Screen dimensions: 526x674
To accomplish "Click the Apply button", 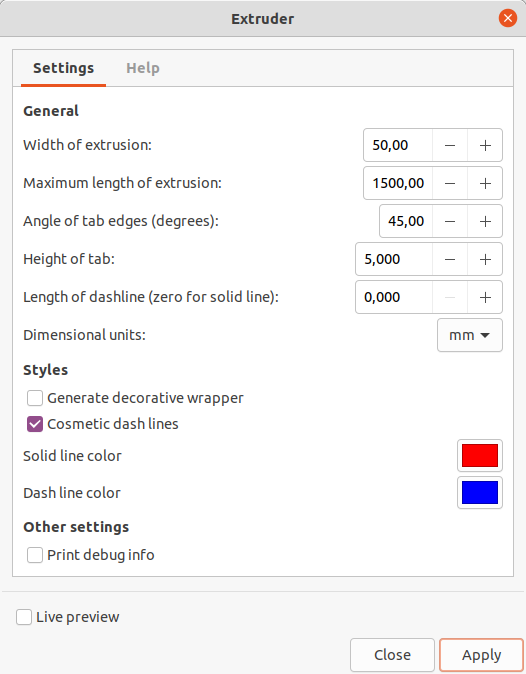I will pyautogui.click(x=481, y=655).
